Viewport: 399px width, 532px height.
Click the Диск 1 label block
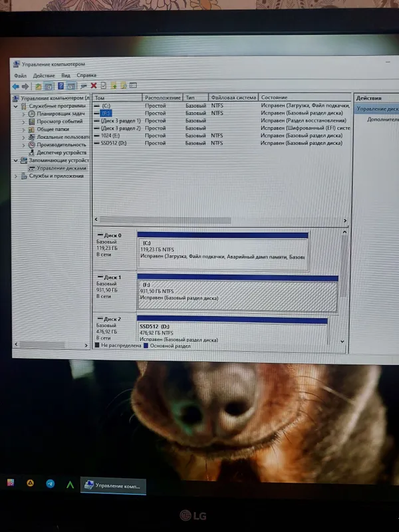(x=114, y=291)
